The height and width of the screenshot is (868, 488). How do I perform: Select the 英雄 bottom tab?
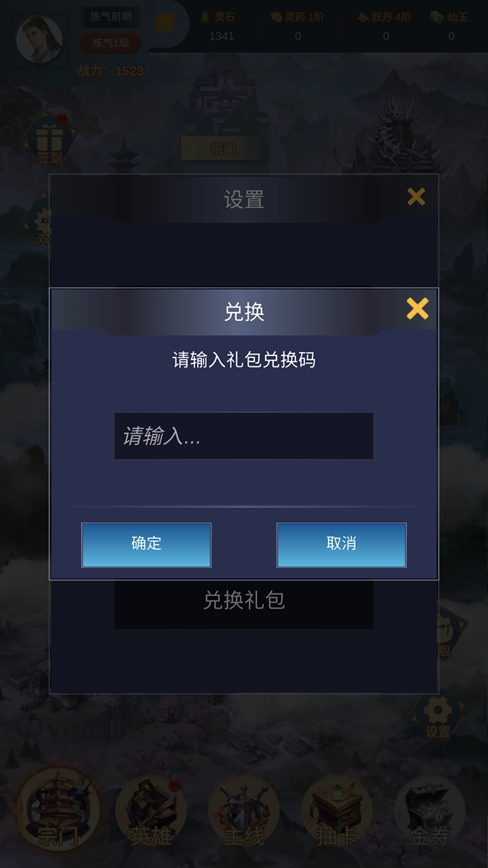coord(150,812)
